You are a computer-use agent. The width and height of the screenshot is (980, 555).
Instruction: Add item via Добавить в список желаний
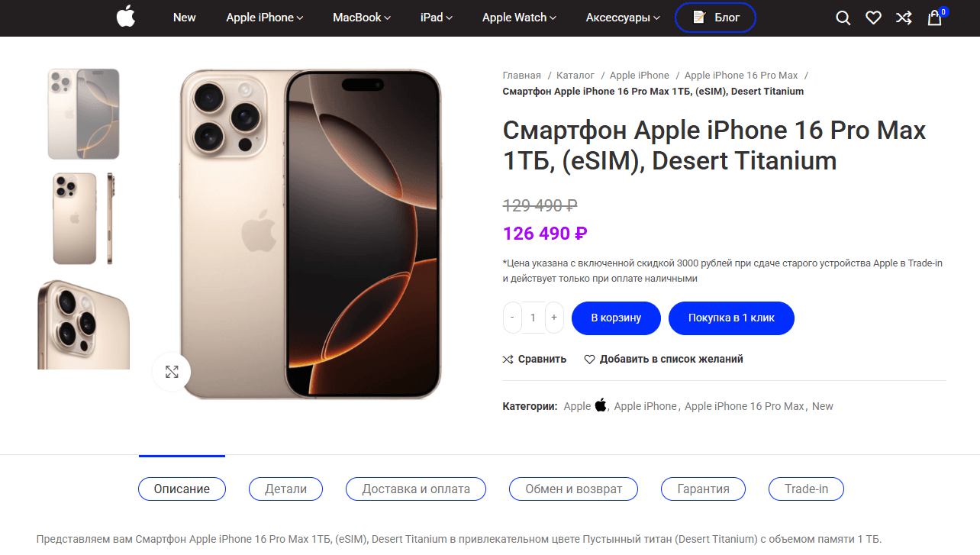pyautogui.click(x=663, y=359)
